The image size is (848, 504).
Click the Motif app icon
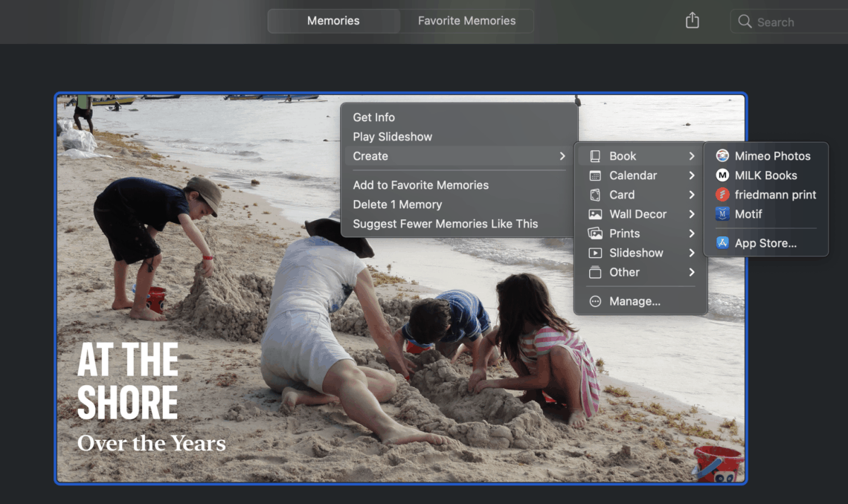722,214
